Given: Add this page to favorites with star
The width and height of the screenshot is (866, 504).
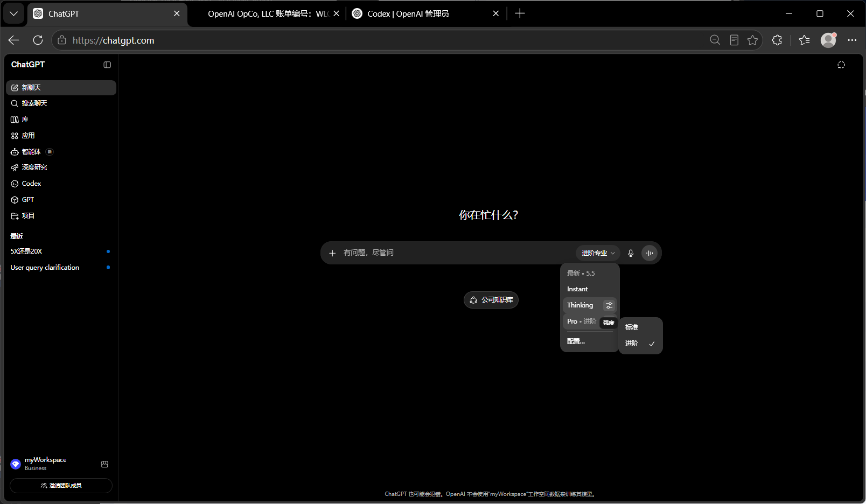Looking at the screenshot, I should pos(753,40).
